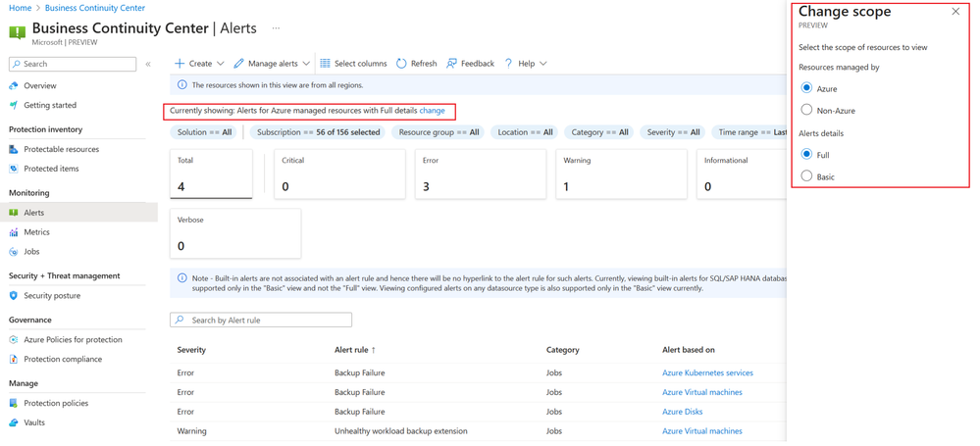
Task: Select Alerts under Monitoring
Action: tap(33, 213)
